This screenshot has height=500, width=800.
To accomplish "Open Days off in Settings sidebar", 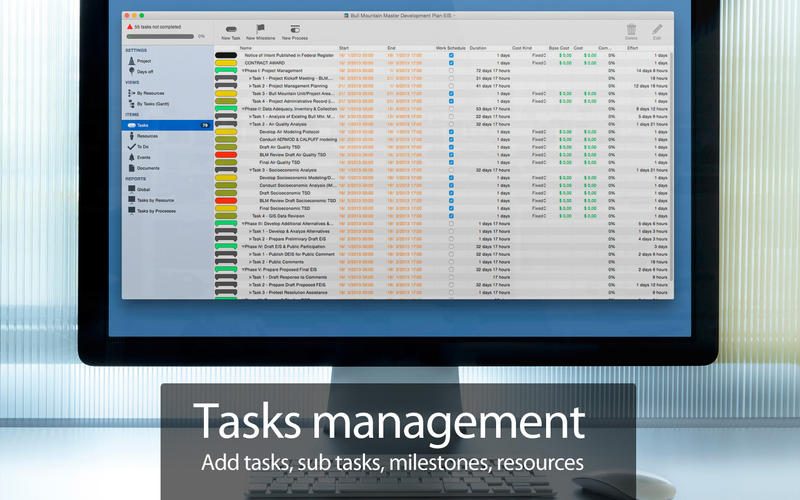I will click(x=144, y=73).
